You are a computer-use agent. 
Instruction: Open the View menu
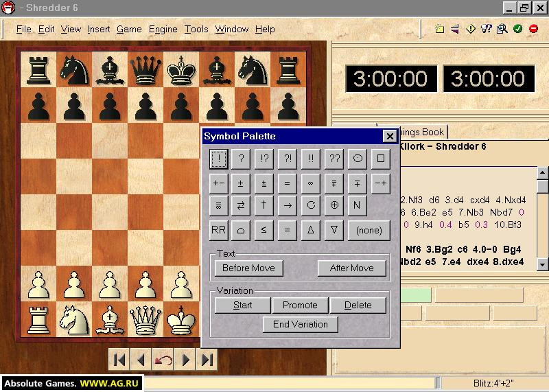click(71, 29)
